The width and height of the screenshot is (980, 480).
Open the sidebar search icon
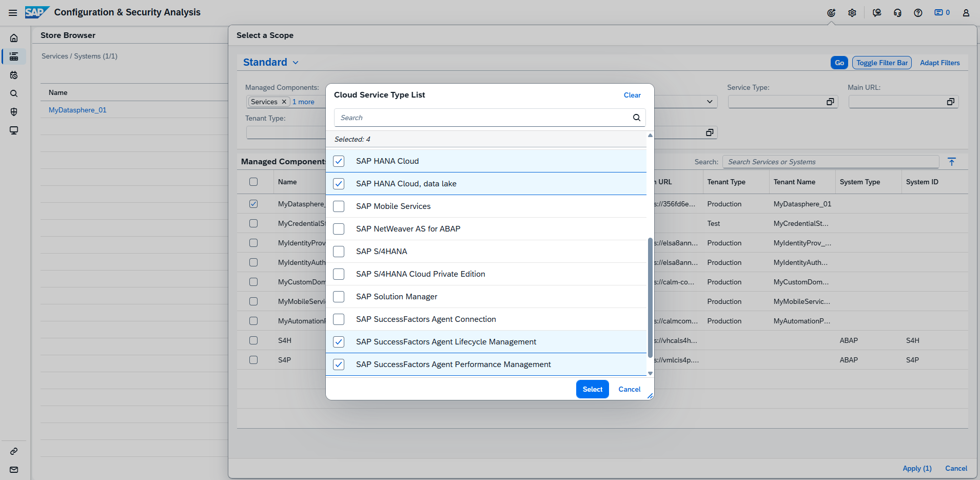pyautogui.click(x=14, y=93)
